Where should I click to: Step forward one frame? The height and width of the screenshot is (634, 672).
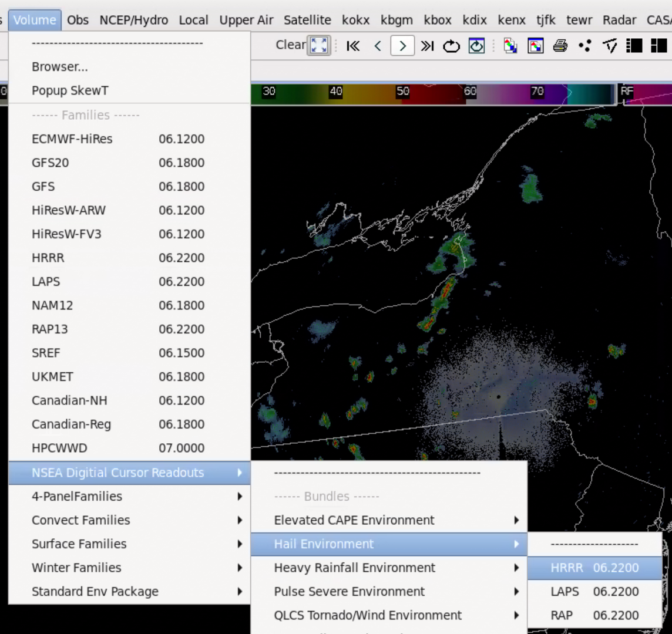tap(402, 46)
